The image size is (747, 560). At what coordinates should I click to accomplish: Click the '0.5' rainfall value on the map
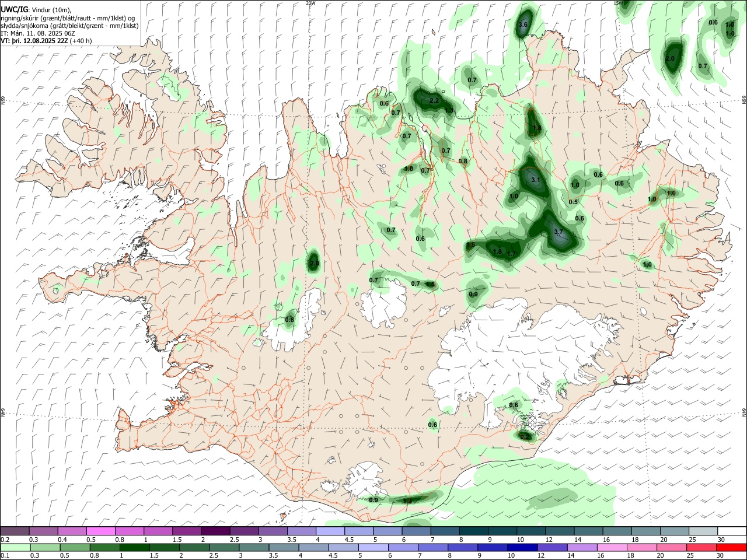tap(573, 202)
